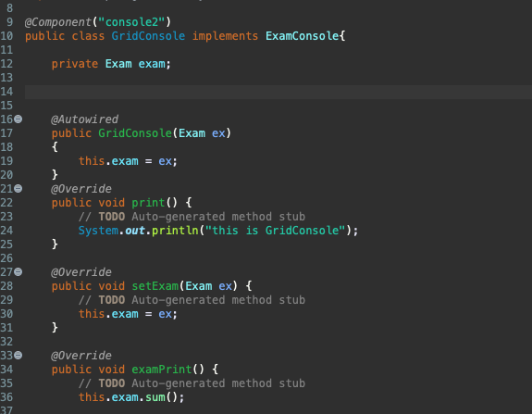Collapse the examPrint fold at line 33

coord(19,356)
